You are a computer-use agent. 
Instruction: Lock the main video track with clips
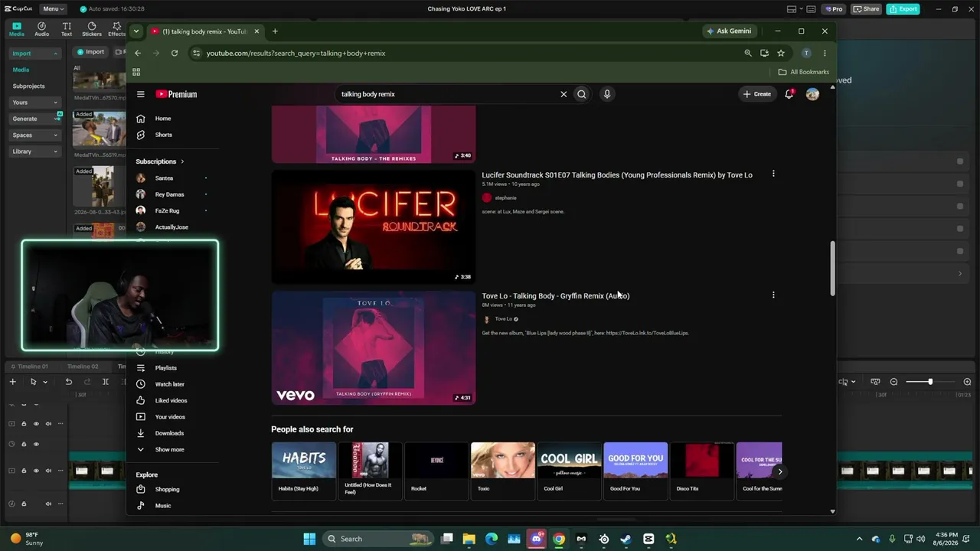click(x=24, y=471)
